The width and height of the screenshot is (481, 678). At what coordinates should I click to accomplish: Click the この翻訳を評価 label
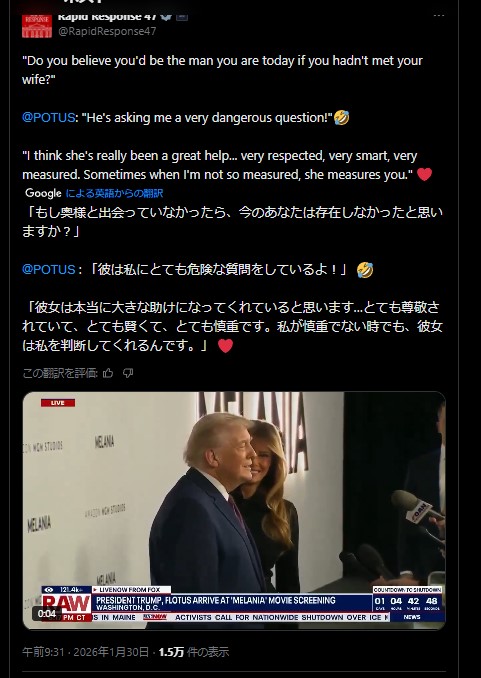click(x=60, y=373)
